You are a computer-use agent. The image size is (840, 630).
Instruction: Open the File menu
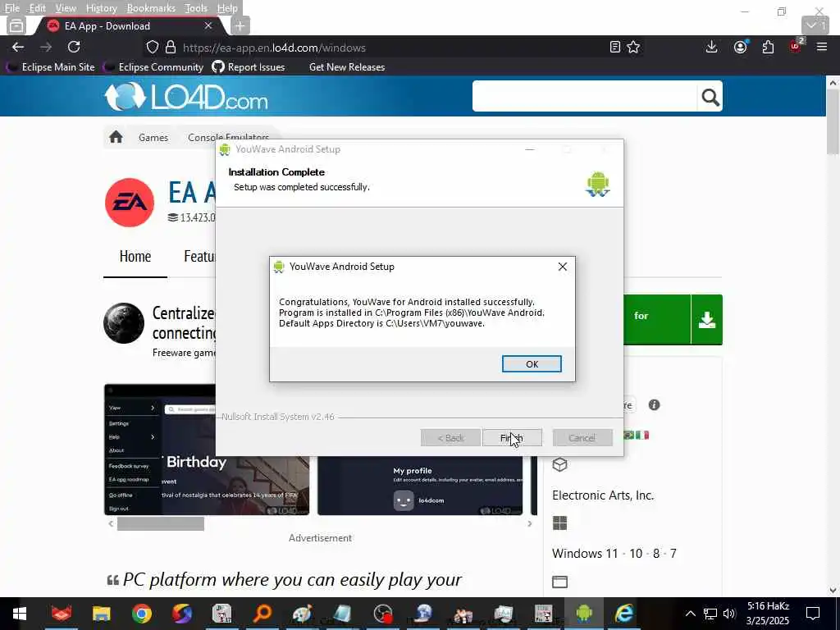[11, 8]
